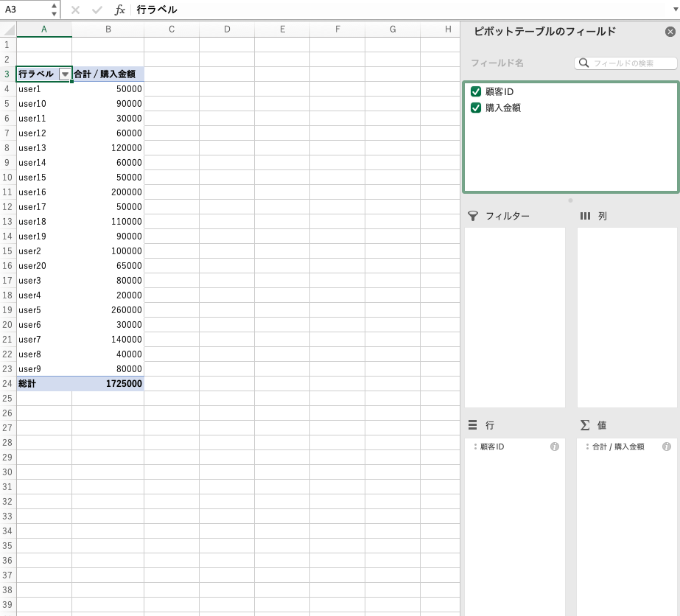
Task: Uncheck the 購入金額 field checkbox
Action: 476,108
